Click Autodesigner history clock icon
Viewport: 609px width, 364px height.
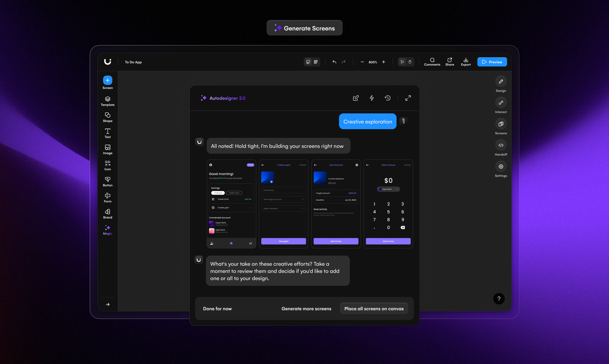click(387, 98)
